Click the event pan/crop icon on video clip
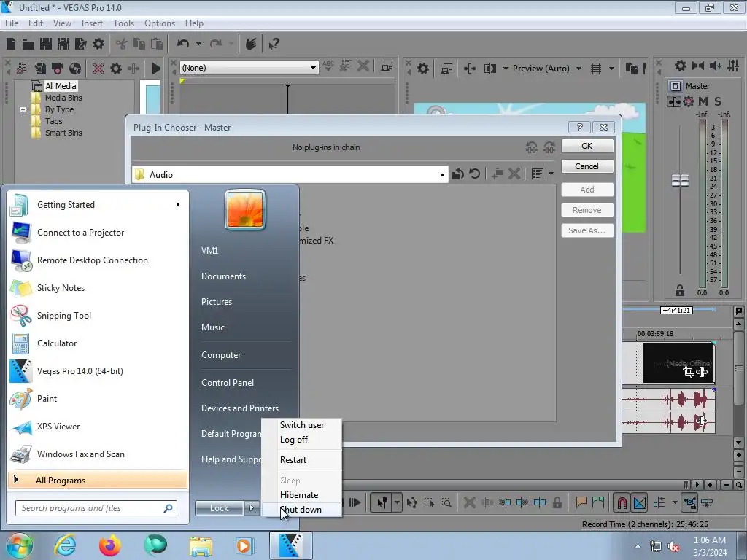Screen dimensions: 747x560 click(x=689, y=372)
